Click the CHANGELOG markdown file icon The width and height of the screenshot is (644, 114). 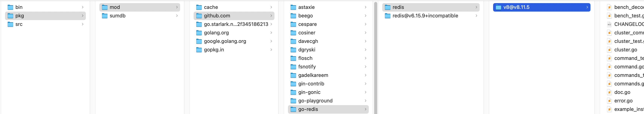(x=609, y=24)
